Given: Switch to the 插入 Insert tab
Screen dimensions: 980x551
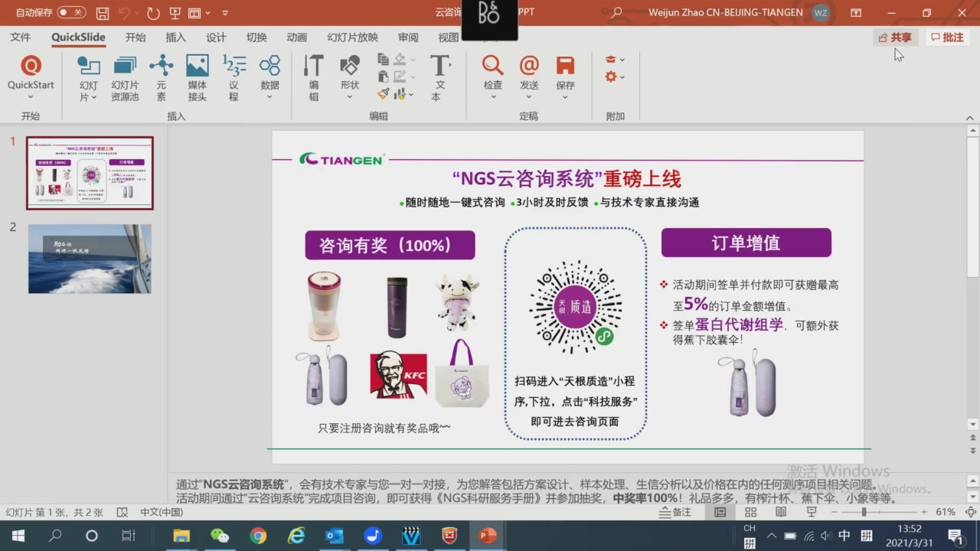Looking at the screenshot, I should point(176,37).
